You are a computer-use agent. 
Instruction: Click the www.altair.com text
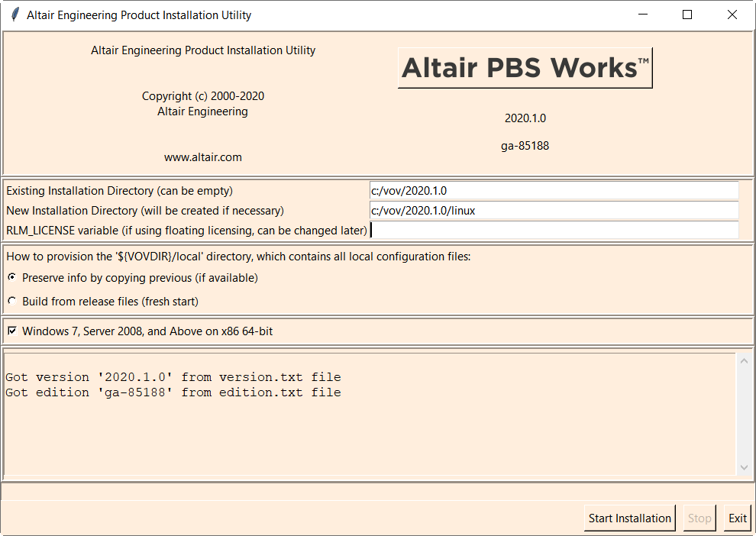point(202,157)
